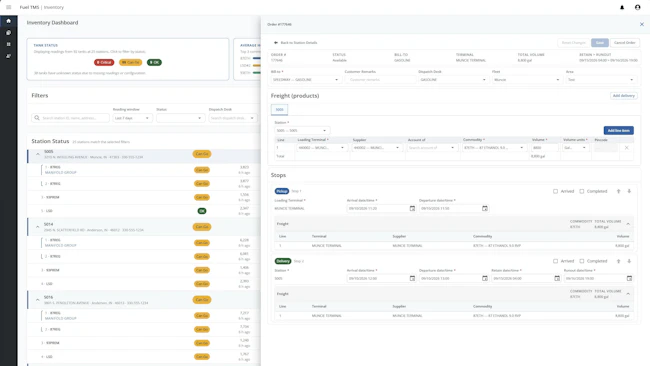Click the Reset Changes button

click(574, 43)
